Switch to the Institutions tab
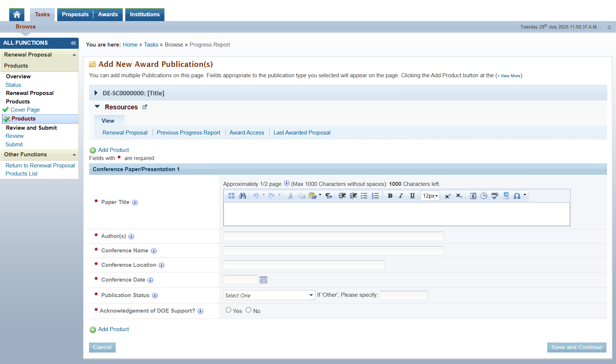The image size is (616, 364). pyautogui.click(x=144, y=14)
